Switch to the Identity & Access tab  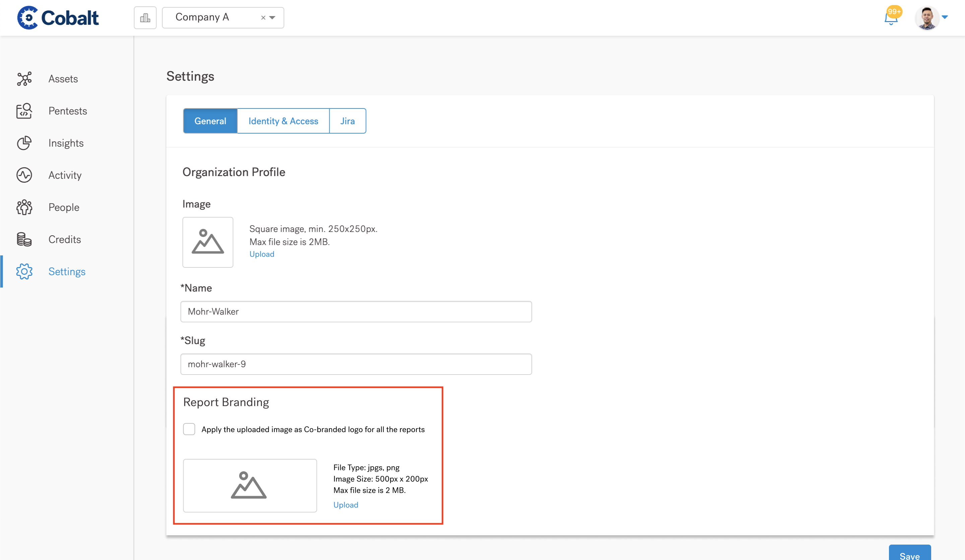pos(283,121)
